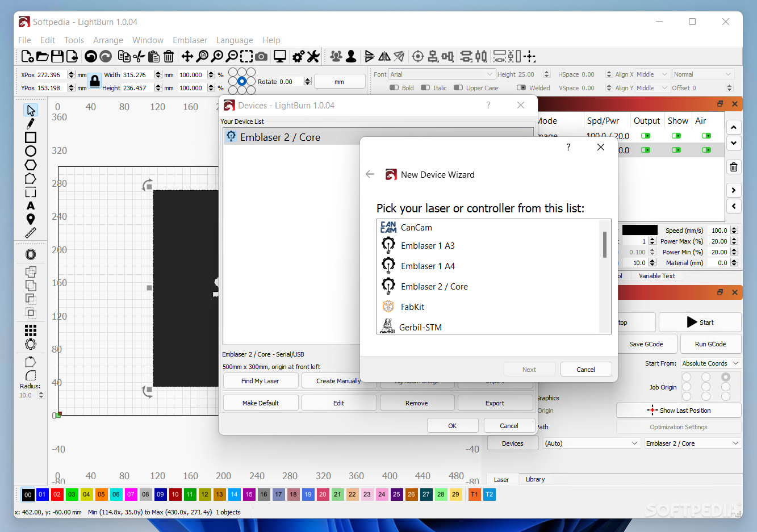Image resolution: width=757 pixels, height=532 pixels.
Task: Open the File menu
Action: (x=24, y=40)
